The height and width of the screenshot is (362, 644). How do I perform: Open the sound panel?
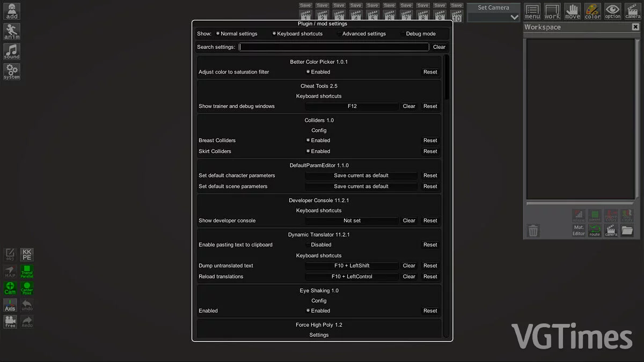pos(11,51)
